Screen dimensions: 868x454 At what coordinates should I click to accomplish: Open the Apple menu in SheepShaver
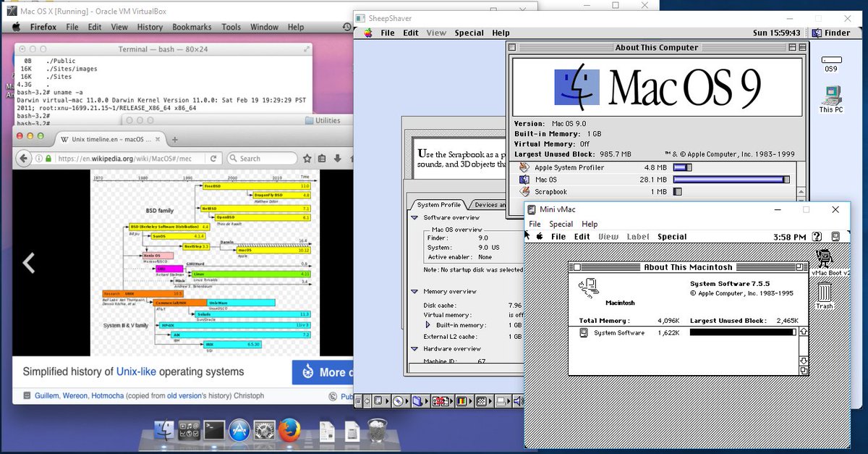coord(367,33)
